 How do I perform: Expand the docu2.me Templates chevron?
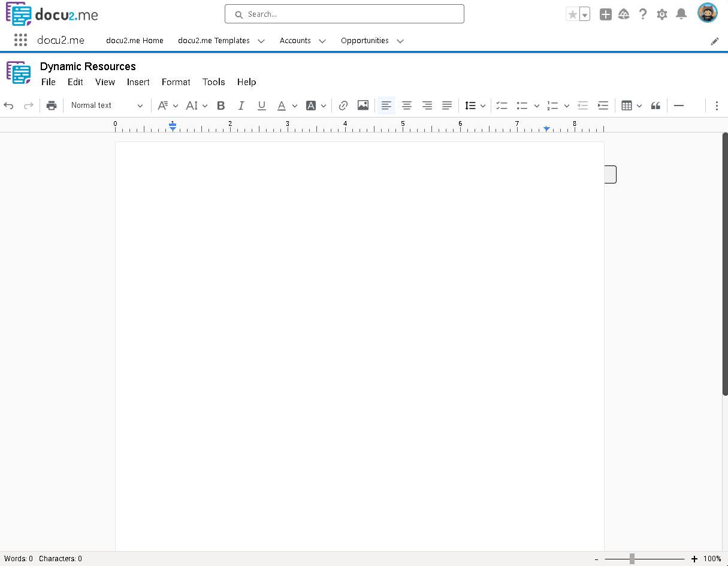[261, 41]
